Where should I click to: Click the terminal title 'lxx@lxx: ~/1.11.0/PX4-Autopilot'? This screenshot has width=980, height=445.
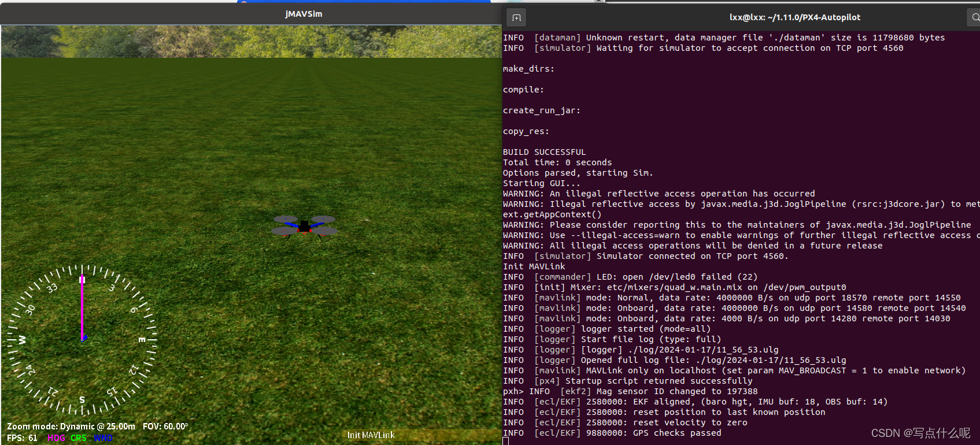click(794, 17)
